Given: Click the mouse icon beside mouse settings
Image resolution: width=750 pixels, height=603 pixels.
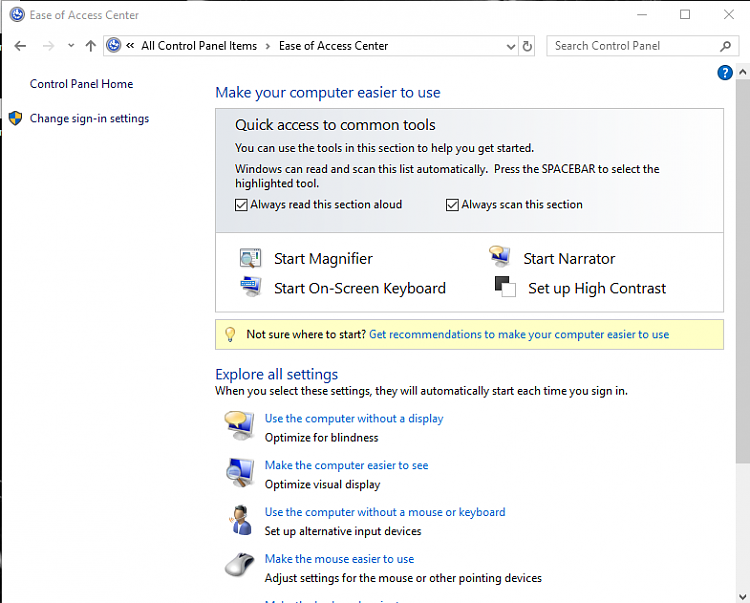Looking at the screenshot, I should 239,565.
